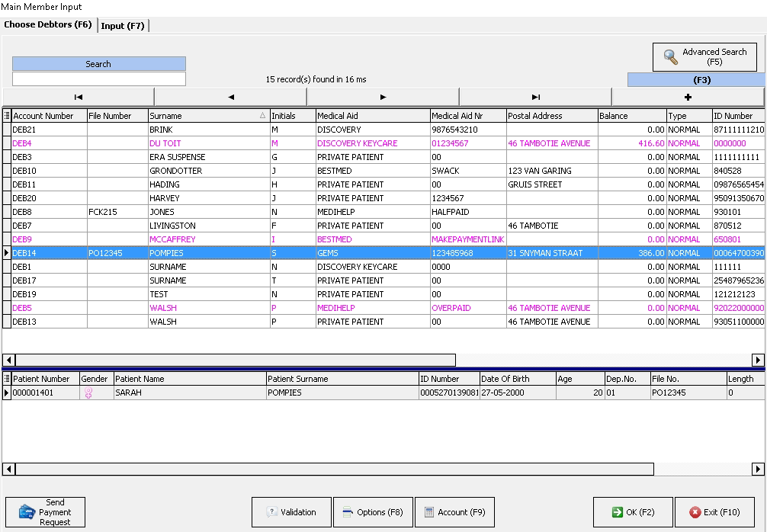767x532 pixels.
Task: Select Choose Debtors (F6) tab
Action: click(x=48, y=25)
